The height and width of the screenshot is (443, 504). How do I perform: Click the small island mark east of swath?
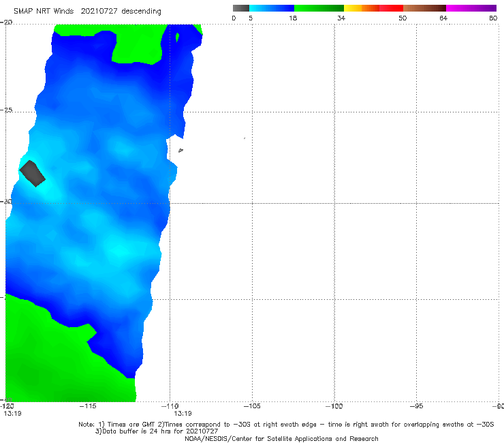tap(180, 150)
